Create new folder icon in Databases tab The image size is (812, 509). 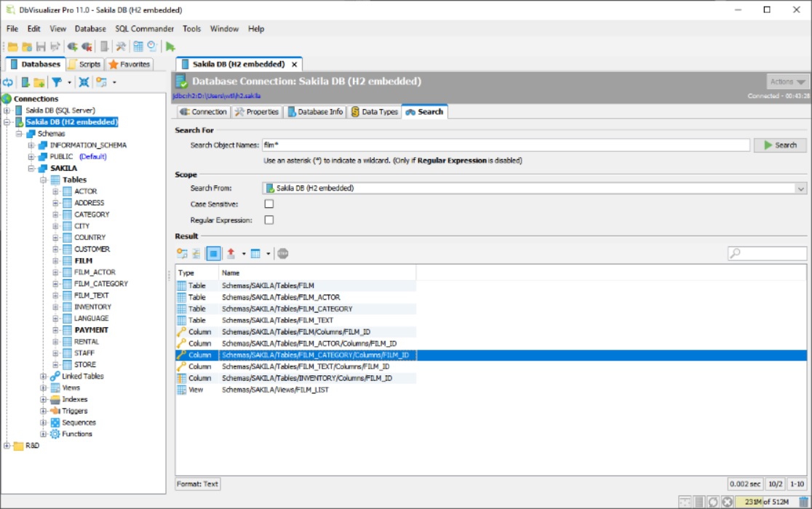click(39, 82)
